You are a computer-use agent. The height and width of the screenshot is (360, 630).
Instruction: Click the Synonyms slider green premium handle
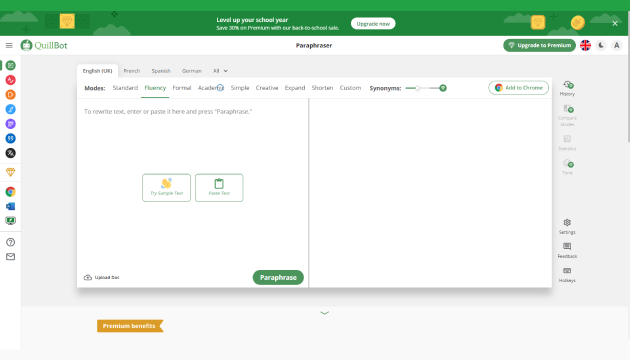pos(443,88)
